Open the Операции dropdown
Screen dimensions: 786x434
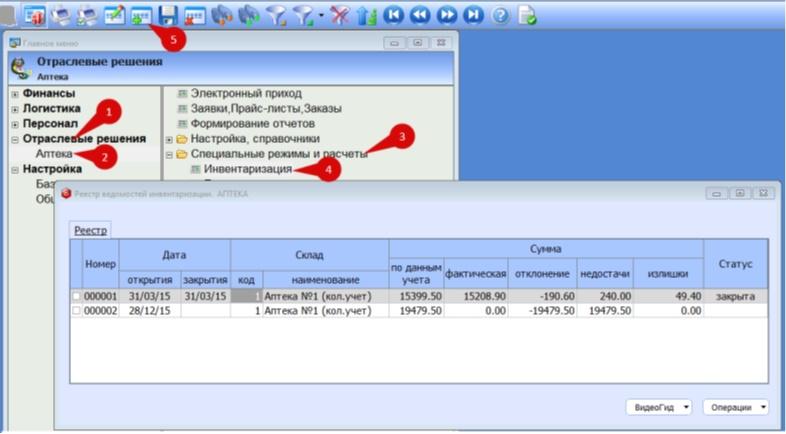coord(736,407)
